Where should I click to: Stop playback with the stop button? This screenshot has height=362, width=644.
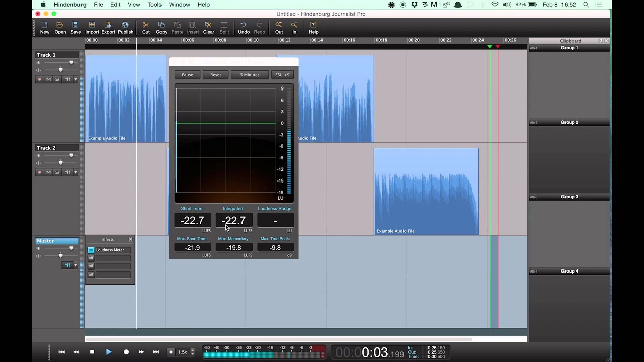[x=92, y=352]
